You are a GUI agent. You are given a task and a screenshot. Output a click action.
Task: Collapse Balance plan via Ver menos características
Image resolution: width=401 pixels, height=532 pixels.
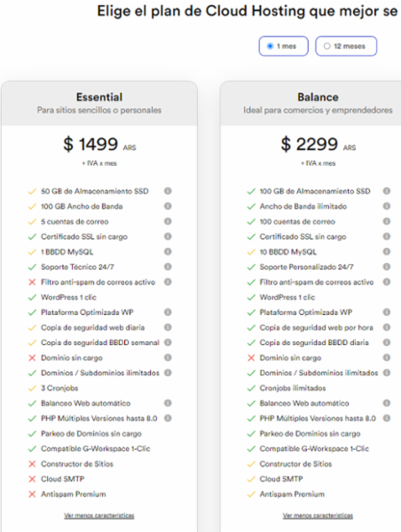pos(318,515)
